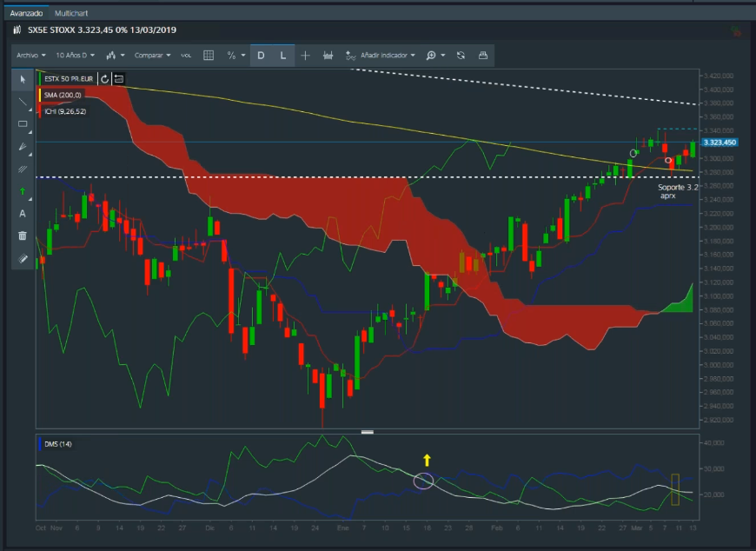The image size is (756, 551).
Task: Open Añadir indicador menu
Action: click(x=381, y=55)
